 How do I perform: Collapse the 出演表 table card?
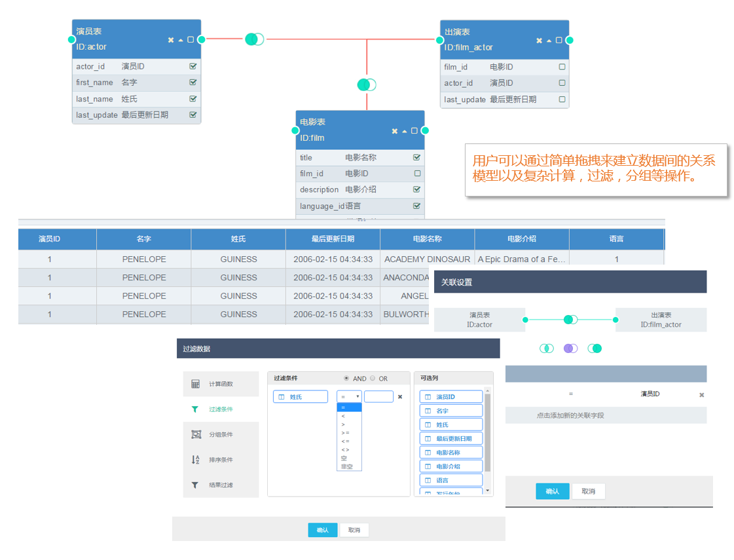pos(549,41)
